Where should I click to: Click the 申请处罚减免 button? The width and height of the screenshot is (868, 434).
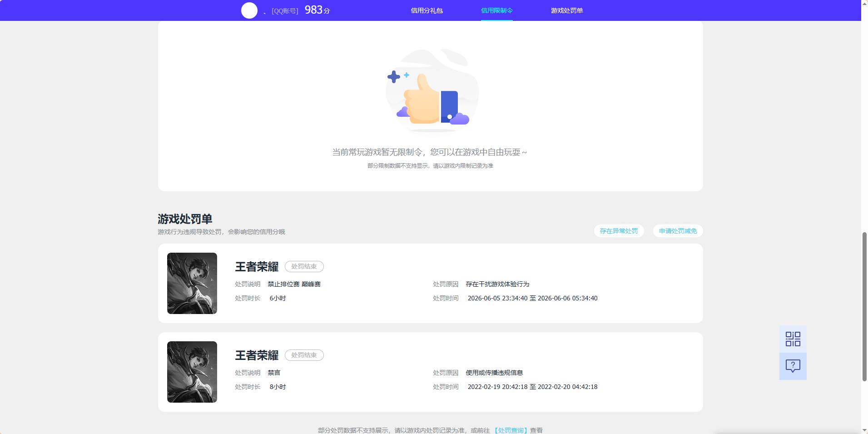[678, 231]
